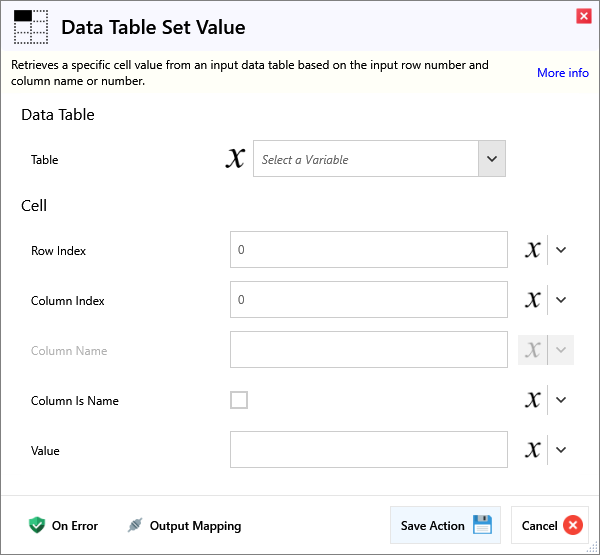This screenshot has height=555, width=600.
Task: Click the On Error shield icon
Action: [37, 525]
